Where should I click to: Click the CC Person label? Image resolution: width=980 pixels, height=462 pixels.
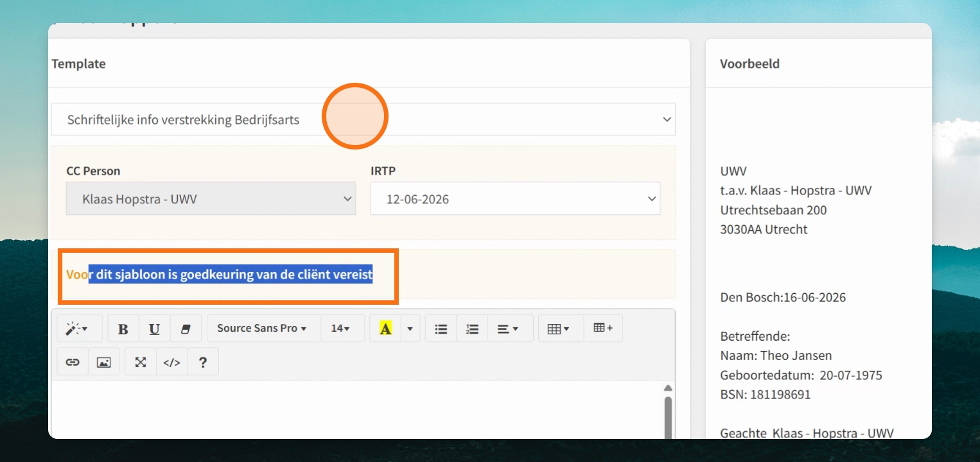coord(93,171)
